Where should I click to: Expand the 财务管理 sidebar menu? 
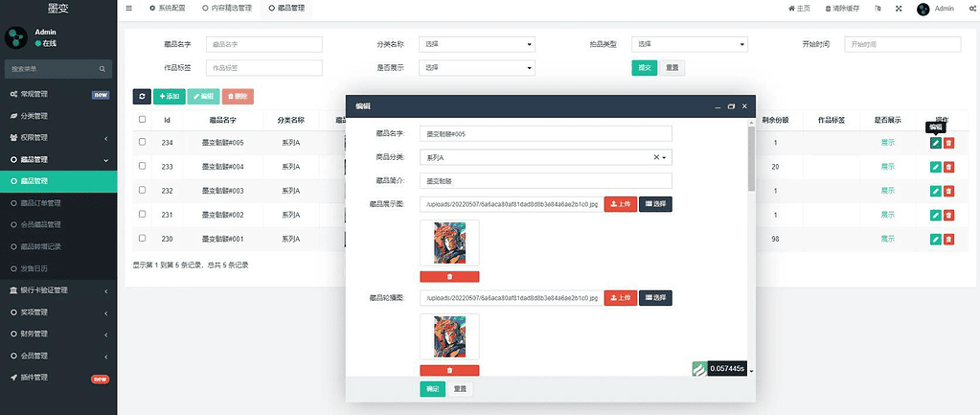pyautogui.click(x=58, y=334)
